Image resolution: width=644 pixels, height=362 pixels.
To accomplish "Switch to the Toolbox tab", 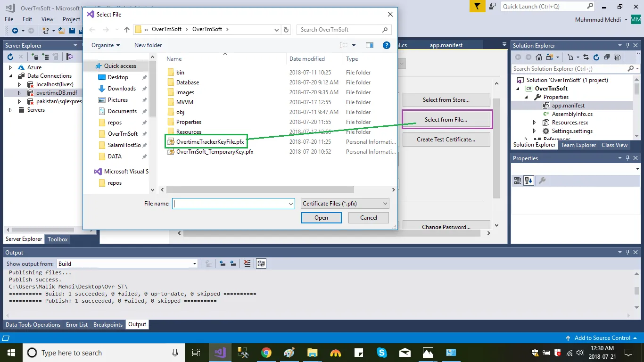I will 58,239.
